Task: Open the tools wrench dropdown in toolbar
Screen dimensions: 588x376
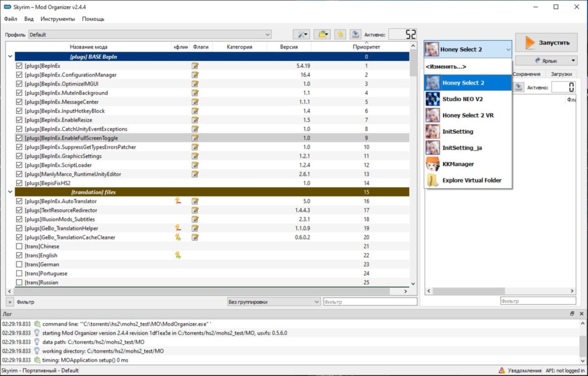Action: 301,34
